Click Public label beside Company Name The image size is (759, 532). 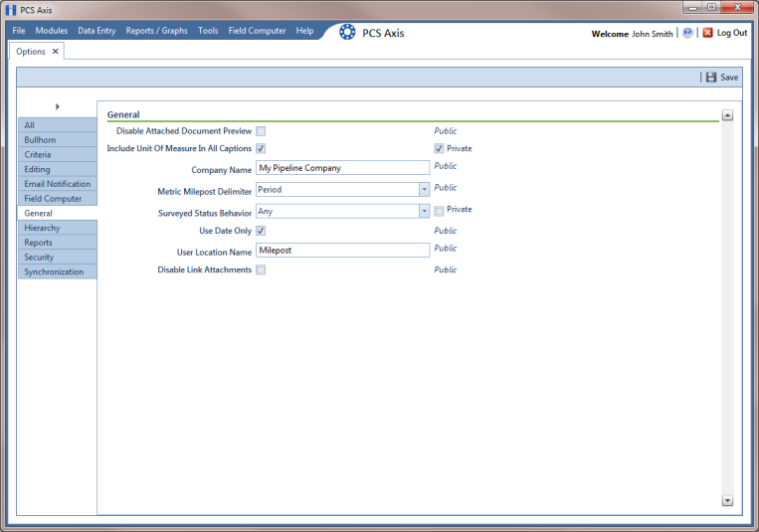446,166
